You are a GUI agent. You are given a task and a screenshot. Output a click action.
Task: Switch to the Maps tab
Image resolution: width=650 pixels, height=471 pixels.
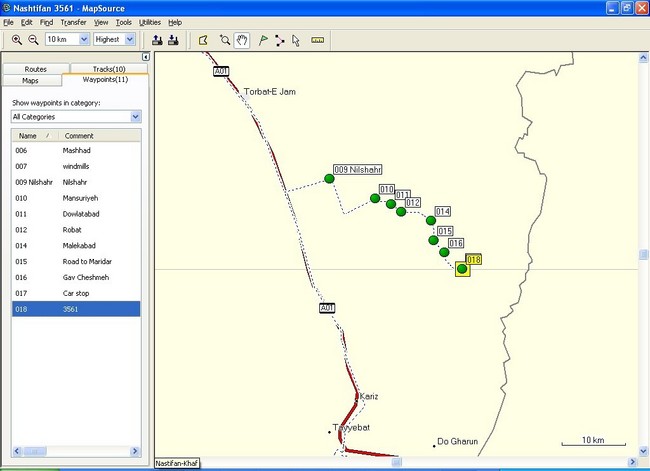pos(30,80)
